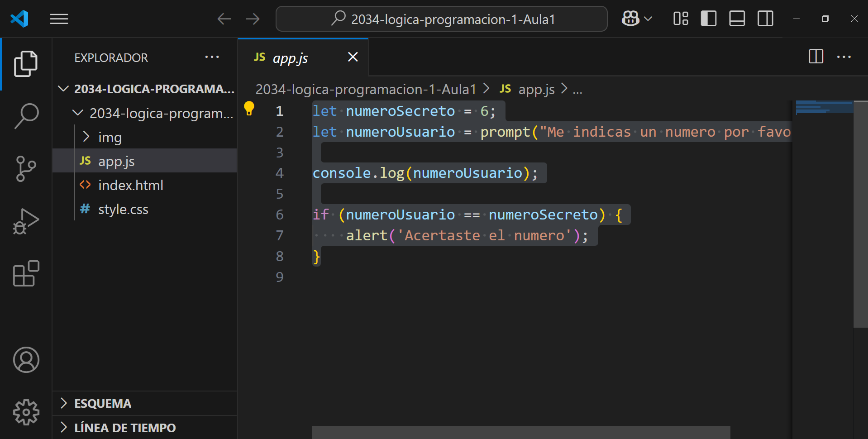
Task: Click line number 9 in the gutter
Action: (x=280, y=277)
